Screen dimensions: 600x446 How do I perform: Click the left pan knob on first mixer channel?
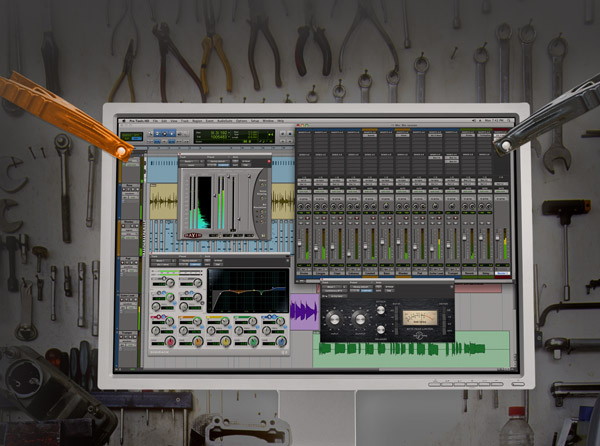click(x=300, y=206)
